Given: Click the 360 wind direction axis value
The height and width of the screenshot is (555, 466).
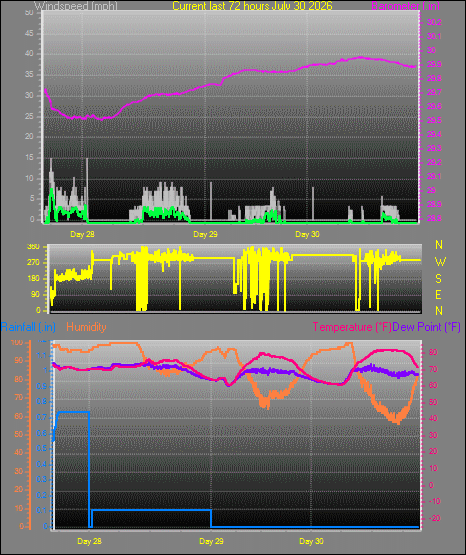Looking at the screenshot, I should point(33,247).
